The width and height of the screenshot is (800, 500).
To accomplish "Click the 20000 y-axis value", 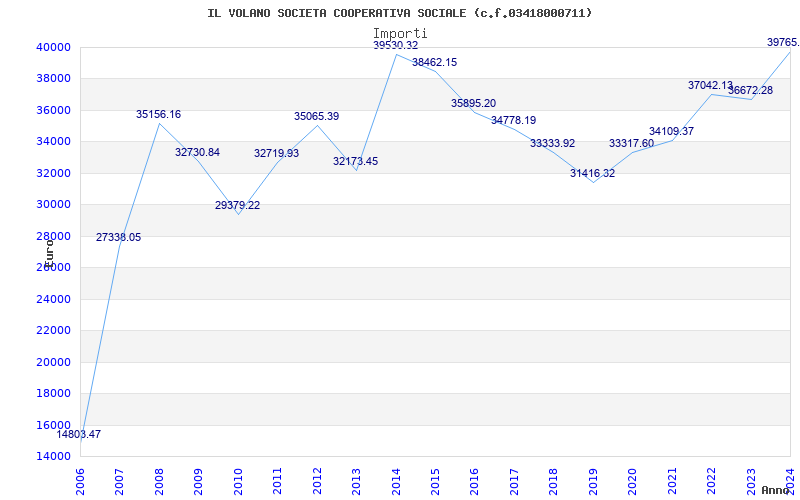I will point(53,362).
